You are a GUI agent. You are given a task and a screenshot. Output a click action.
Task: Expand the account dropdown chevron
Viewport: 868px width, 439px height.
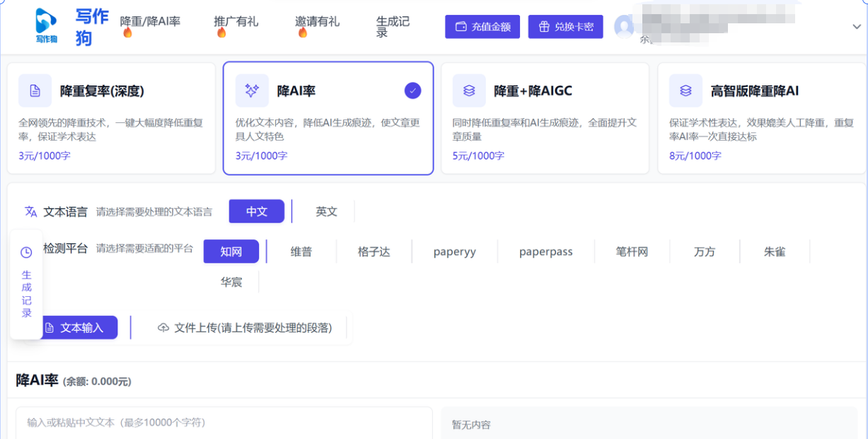tap(857, 26)
